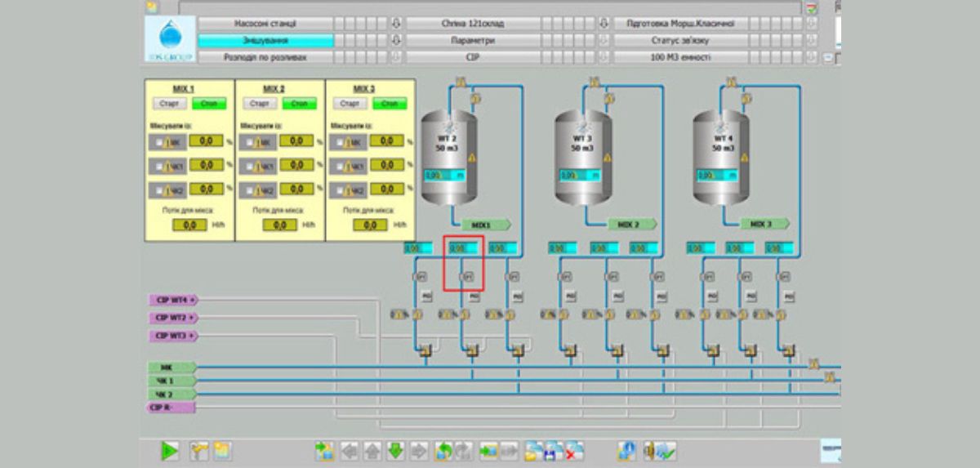The width and height of the screenshot is (980, 468).
Task: Click the green down arrow navigation icon
Action: [x=395, y=451]
